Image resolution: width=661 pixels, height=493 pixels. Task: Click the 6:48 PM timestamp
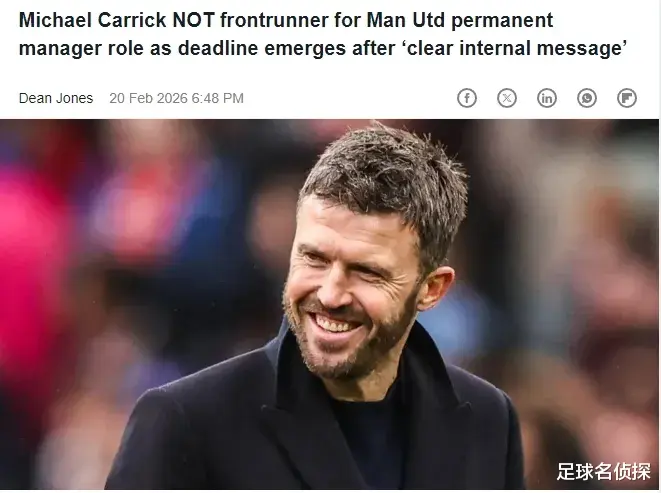coord(218,98)
